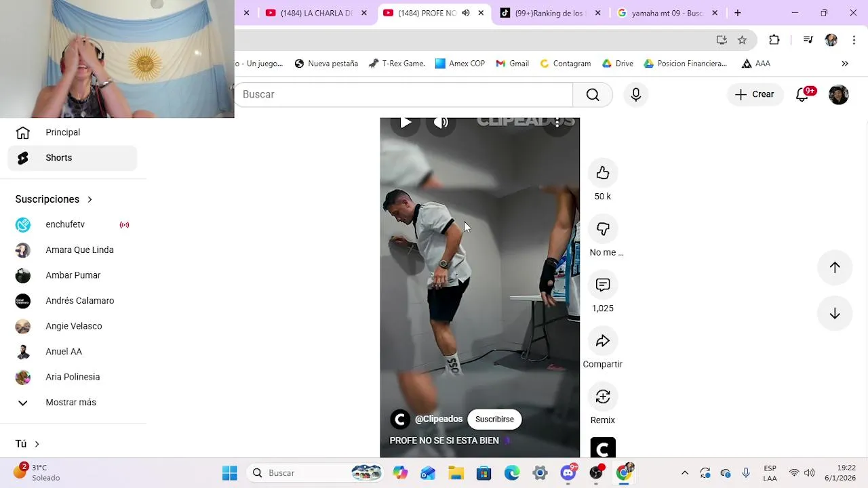Go to previous short with up arrow
Screen dimensions: 868x488
pyautogui.click(x=835, y=268)
